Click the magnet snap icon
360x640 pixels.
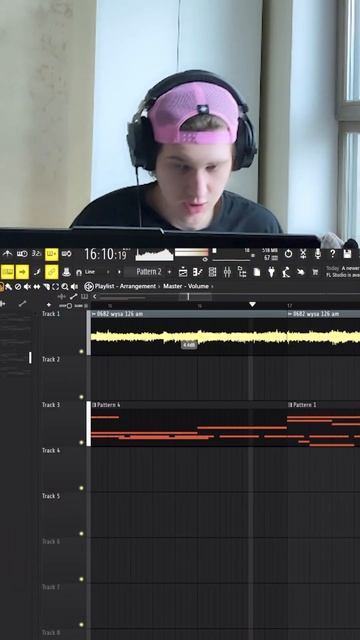point(79,272)
